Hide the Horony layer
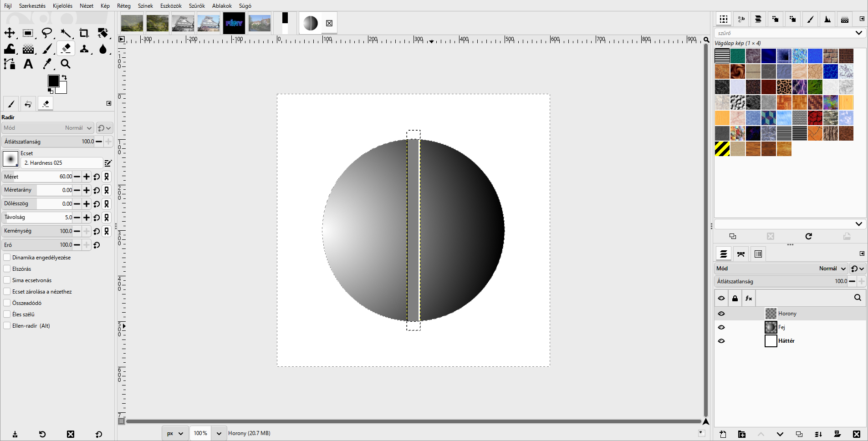868x441 pixels. (721, 314)
